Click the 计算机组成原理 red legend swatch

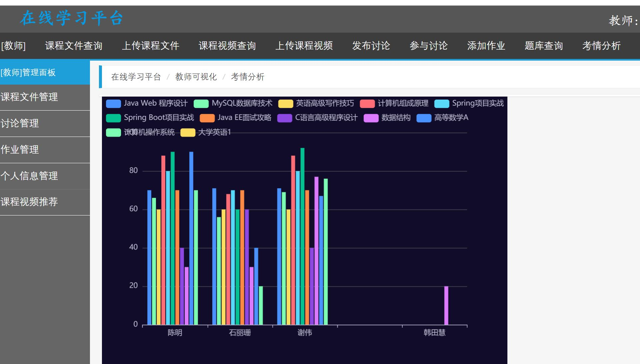click(367, 104)
